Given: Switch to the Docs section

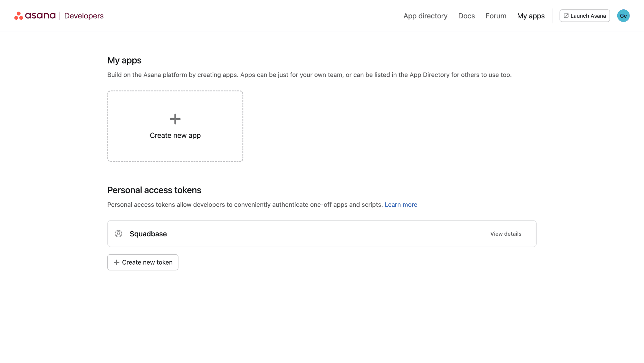Looking at the screenshot, I should 466,15.
